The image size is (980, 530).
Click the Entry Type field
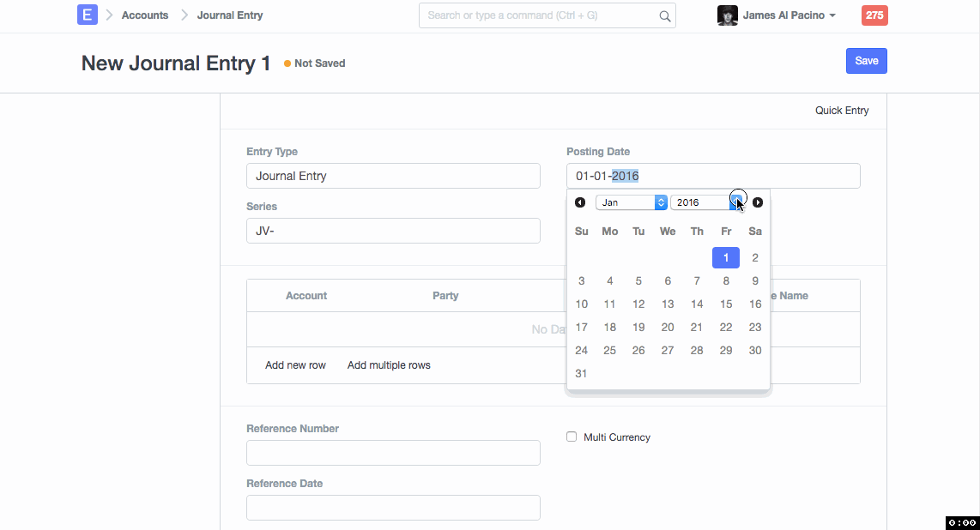click(x=393, y=176)
